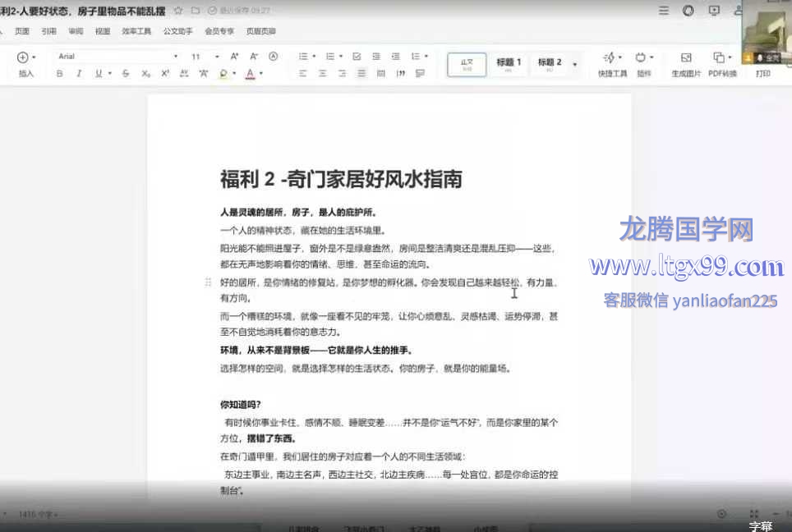Open the 效率工具 menu tab
This screenshot has width=792, height=532.
[x=136, y=31]
